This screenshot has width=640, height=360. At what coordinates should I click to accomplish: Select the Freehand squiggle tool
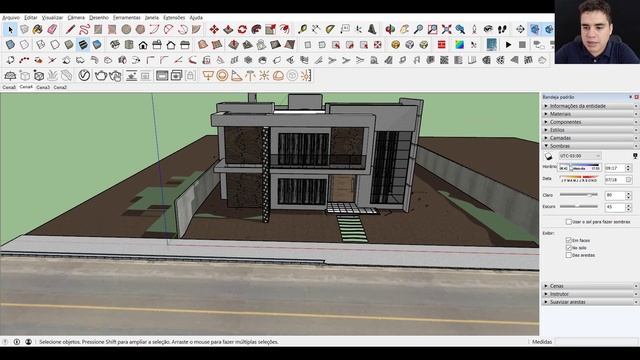coord(84,29)
